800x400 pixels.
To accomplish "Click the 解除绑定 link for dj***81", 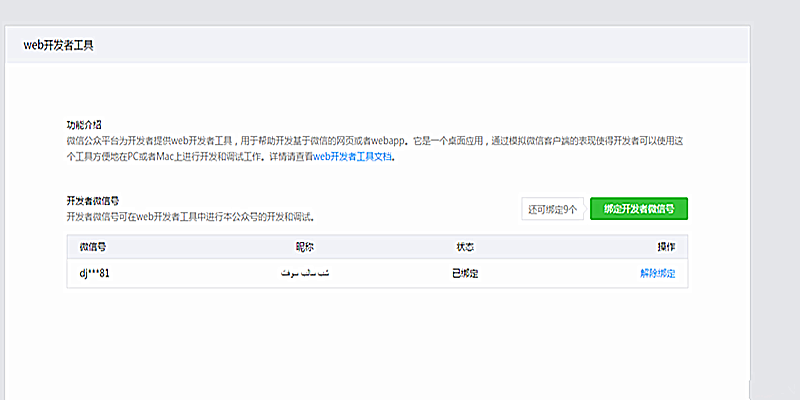I will tap(657, 273).
